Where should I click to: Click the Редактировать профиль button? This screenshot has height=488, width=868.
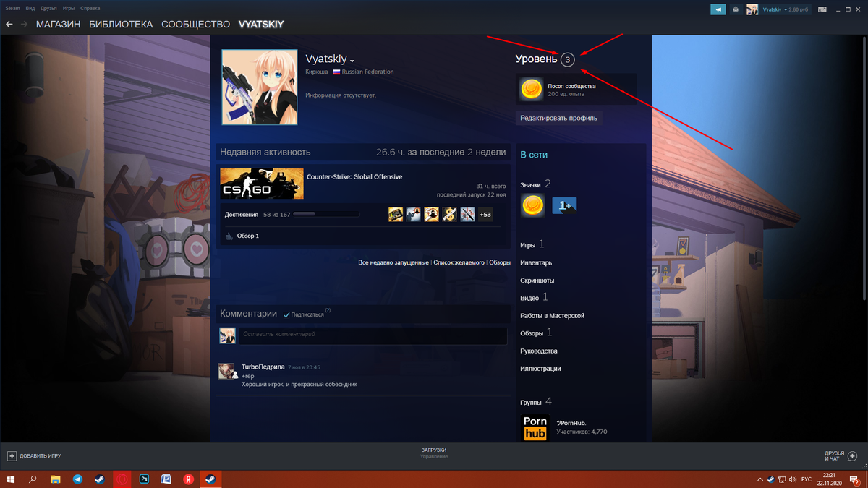(x=559, y=118)
